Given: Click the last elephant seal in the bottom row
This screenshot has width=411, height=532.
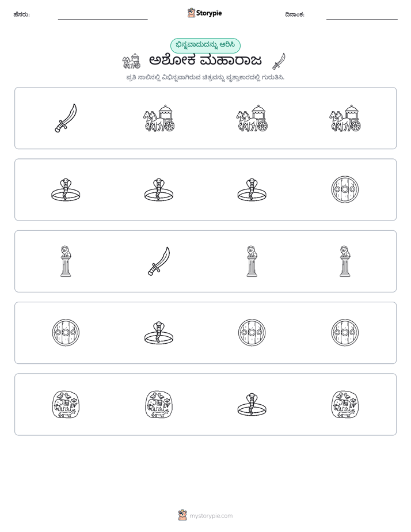Looking at the screenshot, I should [345, 404].
